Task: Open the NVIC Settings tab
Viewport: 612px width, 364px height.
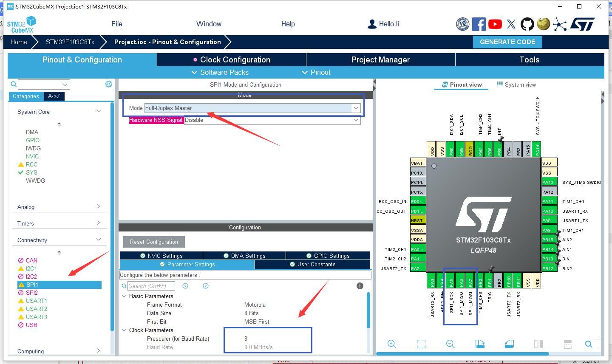Action: [161, 256]
